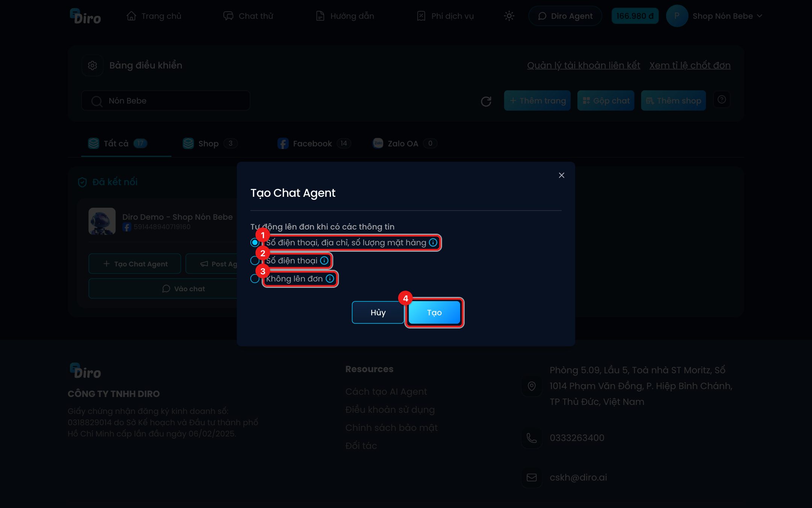Click the help question-mark icon
Image resolution: width=812 pixels, height=508 pixels.
(x=721, y=100)
